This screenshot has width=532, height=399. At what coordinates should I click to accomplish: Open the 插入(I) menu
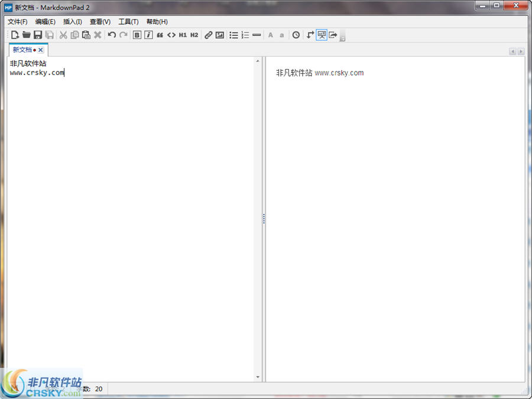pos(73,22)
